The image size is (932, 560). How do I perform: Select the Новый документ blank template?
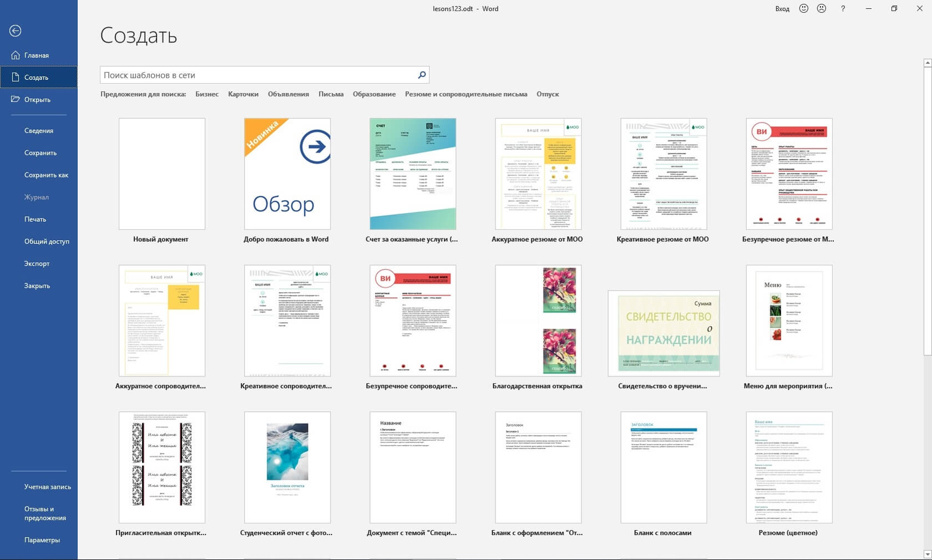tap(162, 174)
